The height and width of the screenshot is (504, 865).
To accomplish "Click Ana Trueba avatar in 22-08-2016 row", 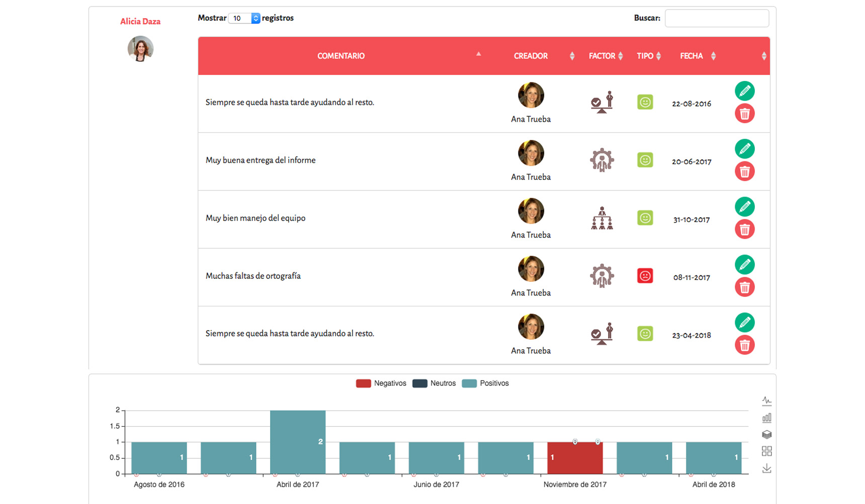I will point(531,95).
